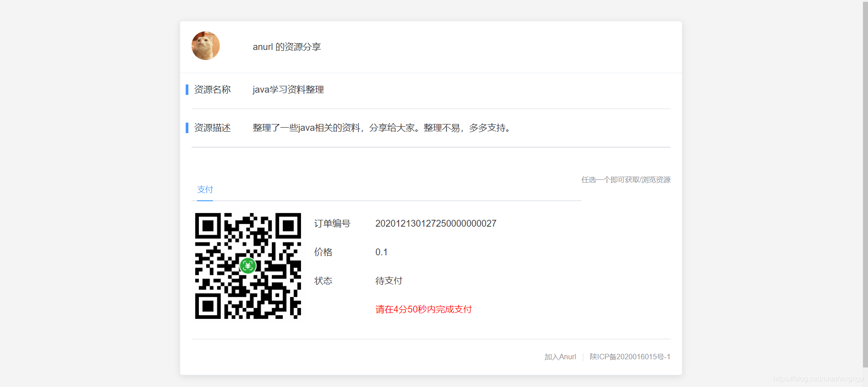Click the 状态 label

tap(323, 281)
